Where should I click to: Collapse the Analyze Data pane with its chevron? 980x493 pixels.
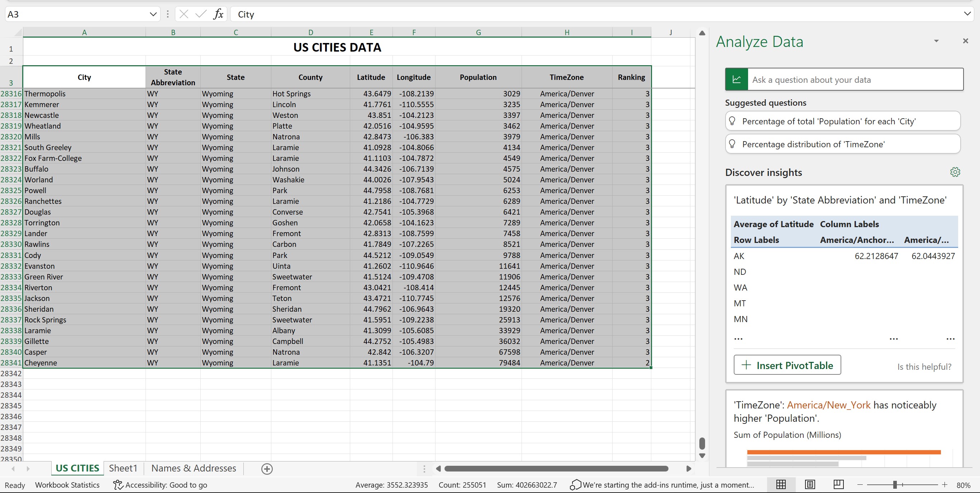[x=936, y=41]
